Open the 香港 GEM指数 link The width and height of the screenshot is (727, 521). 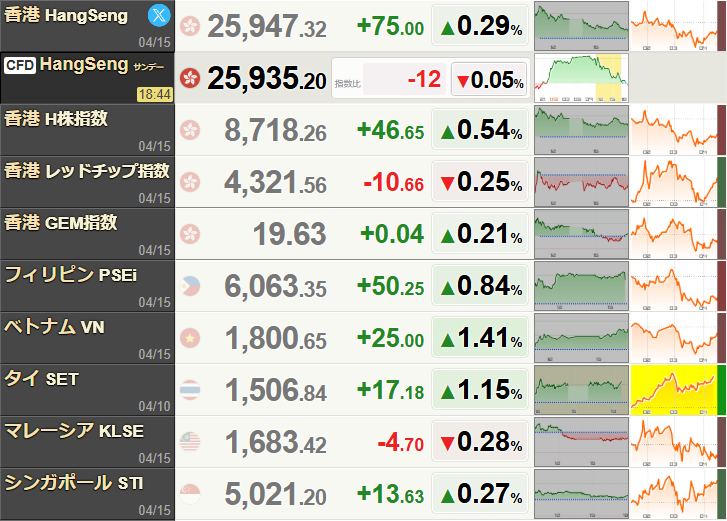pos(61,223)
